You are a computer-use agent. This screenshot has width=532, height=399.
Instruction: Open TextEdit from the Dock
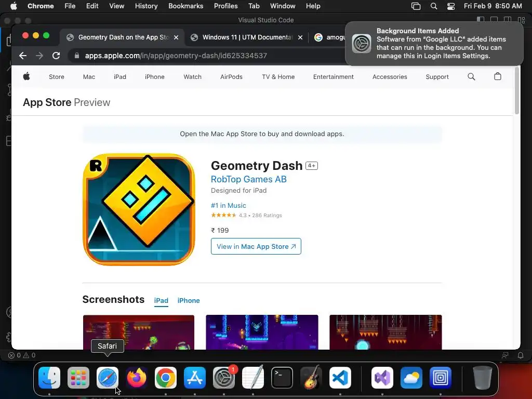[253, 378]
